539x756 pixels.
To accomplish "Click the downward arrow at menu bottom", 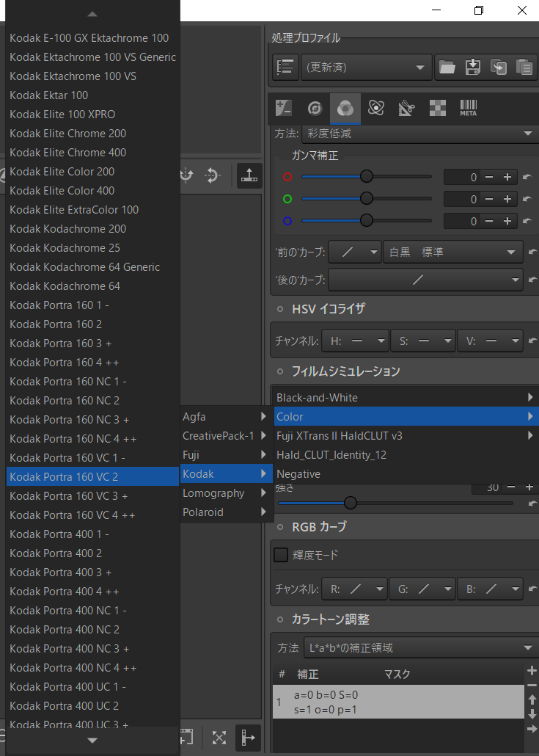I will coord(92,740).
